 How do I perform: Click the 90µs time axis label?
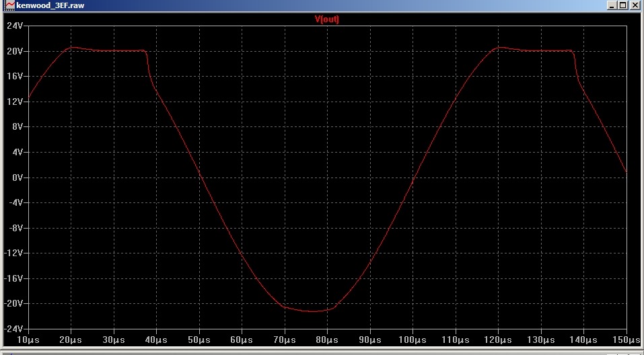pos(369,340)
